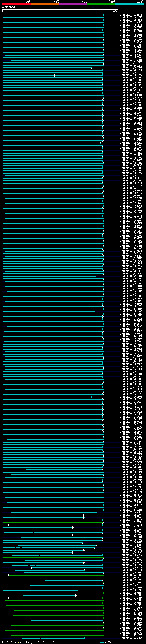Viewport: 146px width, 644px height.
Task: Select the UniRef100_Q93140 label
Action: click(131, 329)
